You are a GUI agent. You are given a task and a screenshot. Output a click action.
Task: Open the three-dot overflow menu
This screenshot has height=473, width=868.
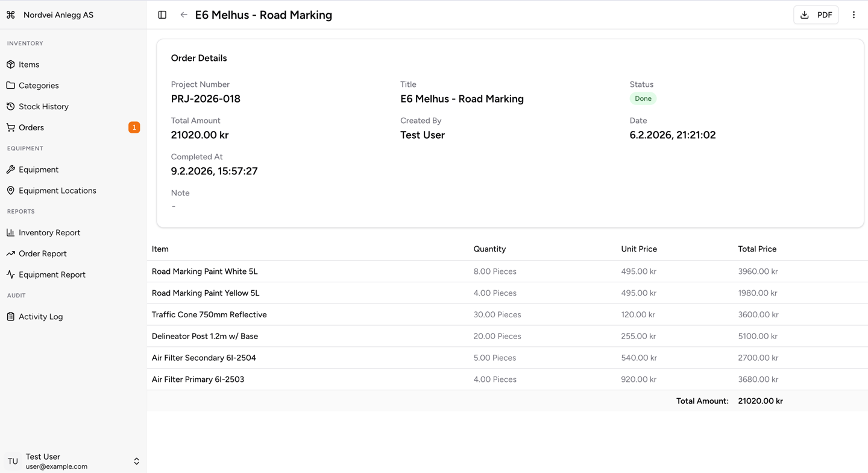[854, 14]
